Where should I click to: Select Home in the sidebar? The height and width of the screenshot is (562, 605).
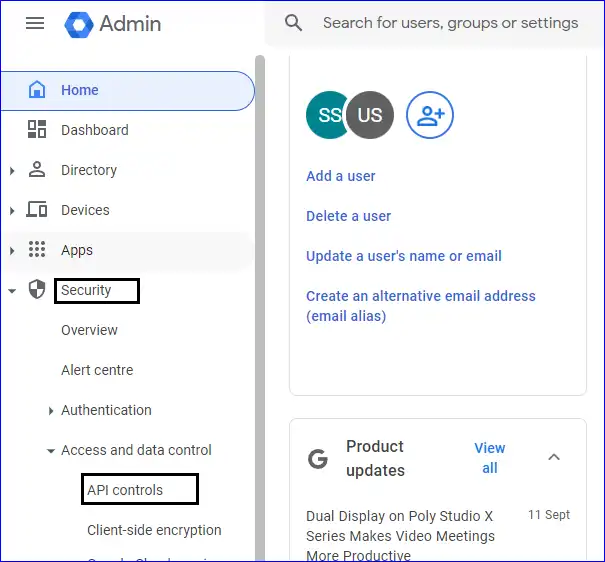[127, 91]
